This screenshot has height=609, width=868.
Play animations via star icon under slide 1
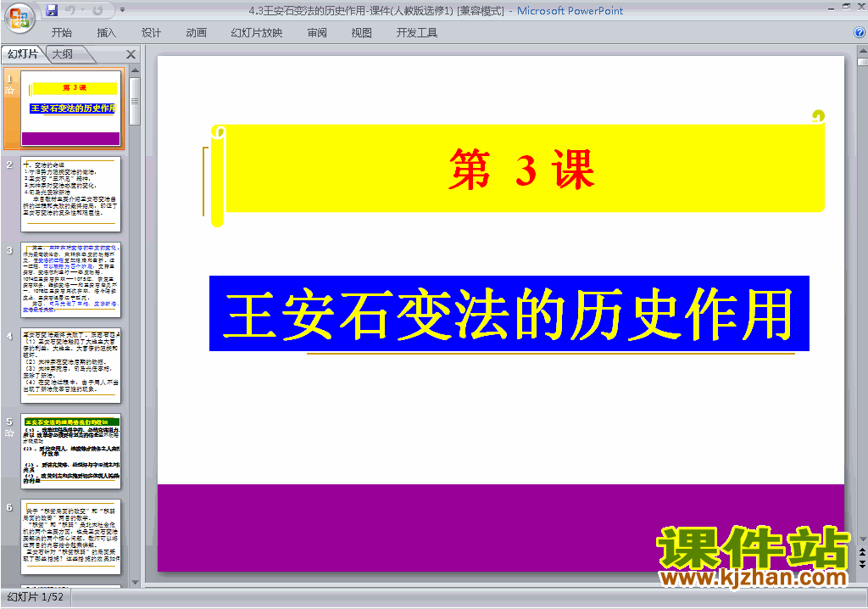[x=9, y=90]
